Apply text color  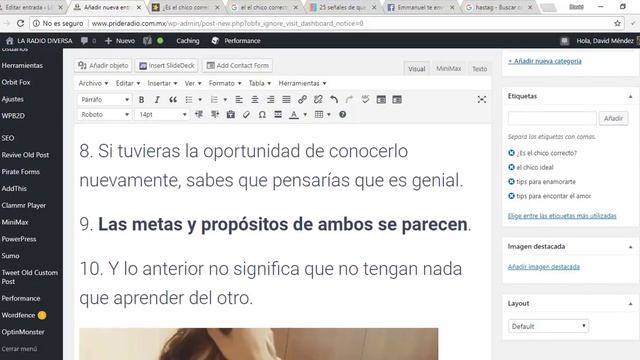coord(294,115)
